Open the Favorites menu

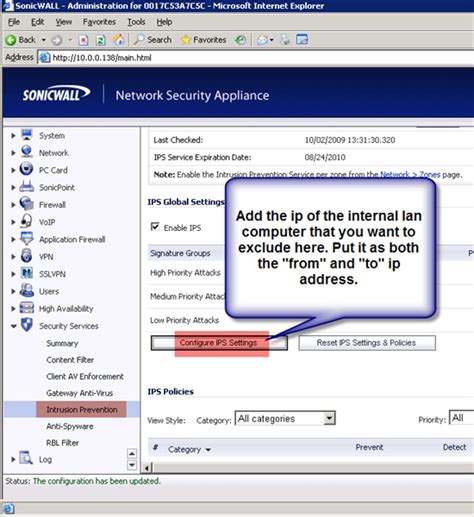pyautogui.click(x=99, y=22)
